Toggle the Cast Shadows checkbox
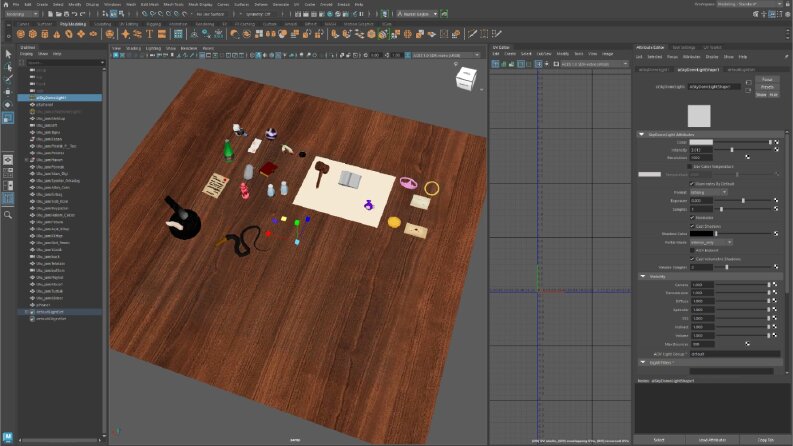Image resolution: width=793 pixels, height=446 pixels. [x=692, y=226]
